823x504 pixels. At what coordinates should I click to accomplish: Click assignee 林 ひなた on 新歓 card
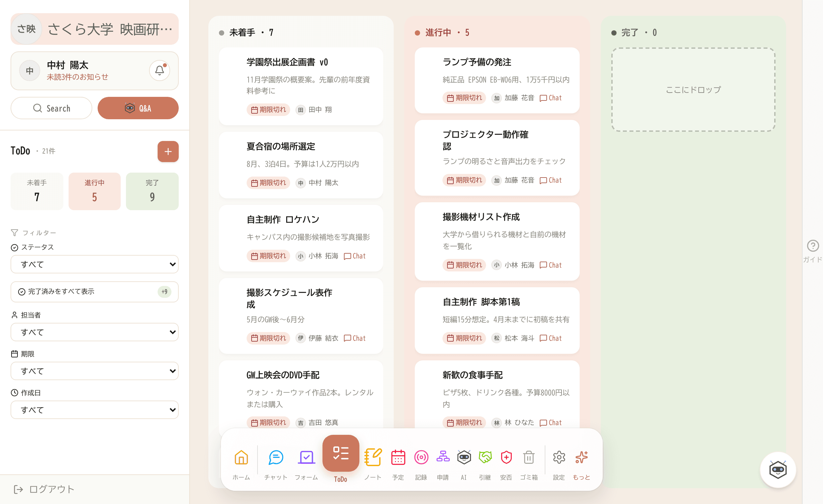click(513, 423)
